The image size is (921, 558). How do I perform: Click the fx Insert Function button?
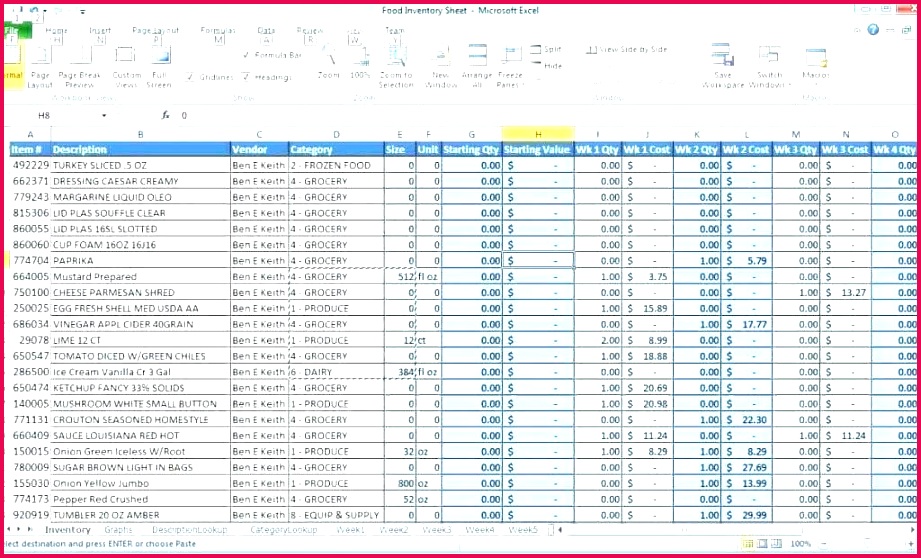point(166,116)
